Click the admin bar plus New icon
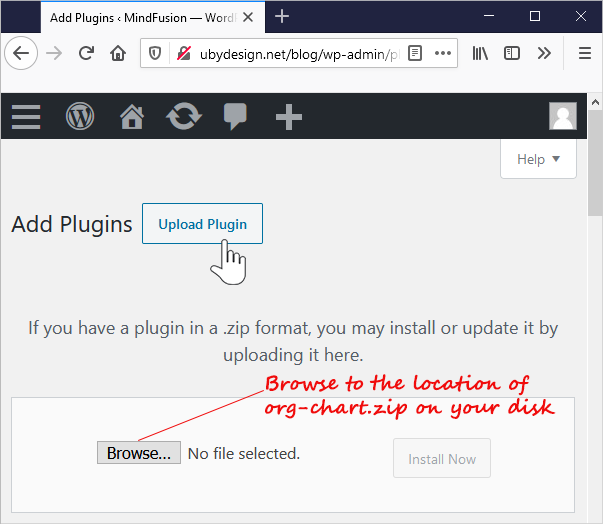 (289, 117)
